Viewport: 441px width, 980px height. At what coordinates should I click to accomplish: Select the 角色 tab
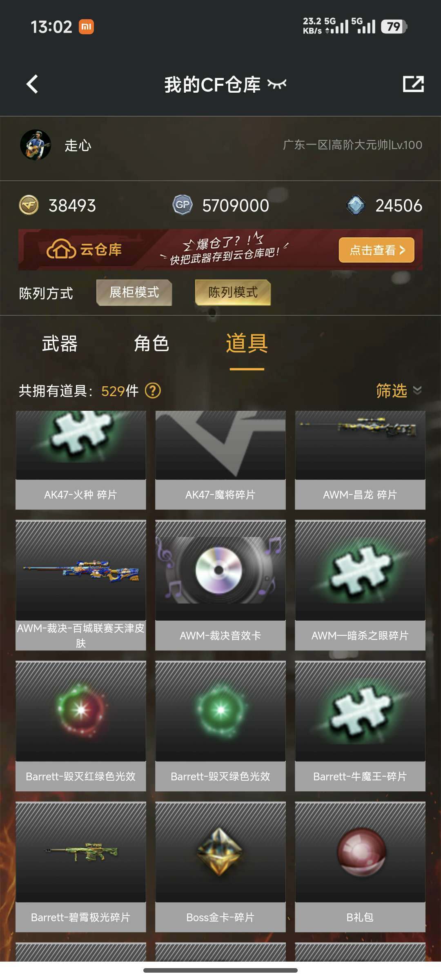coord(151,343)
